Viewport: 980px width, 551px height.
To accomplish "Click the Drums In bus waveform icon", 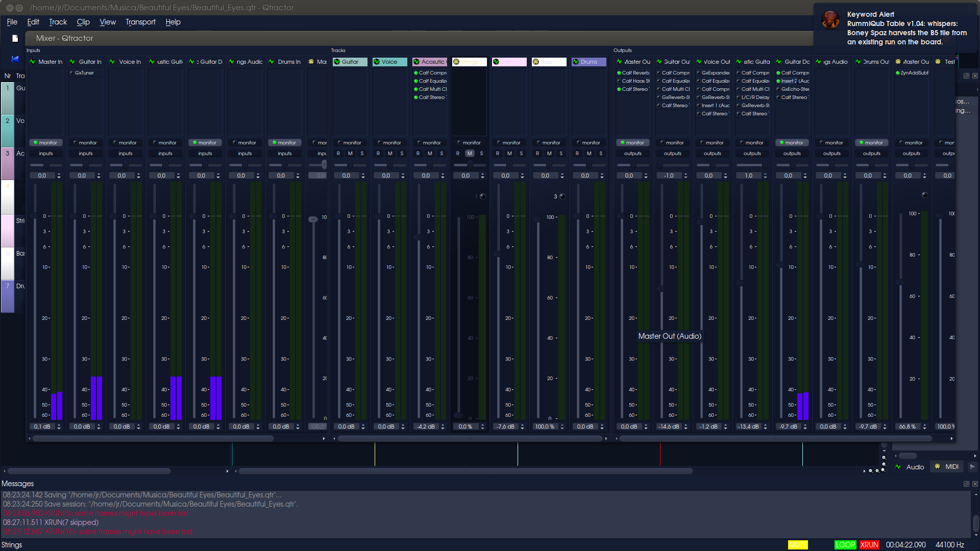I will [x=272, y=62].
